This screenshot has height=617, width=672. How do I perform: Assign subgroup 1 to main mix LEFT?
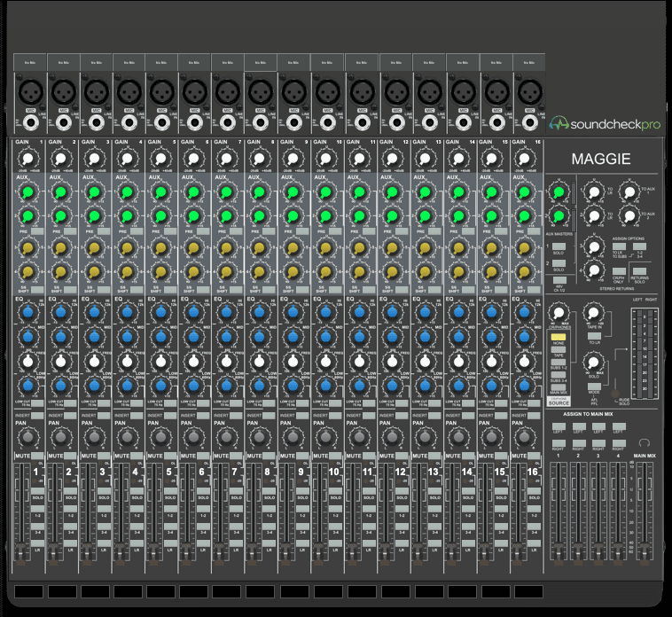pos(559,426)
